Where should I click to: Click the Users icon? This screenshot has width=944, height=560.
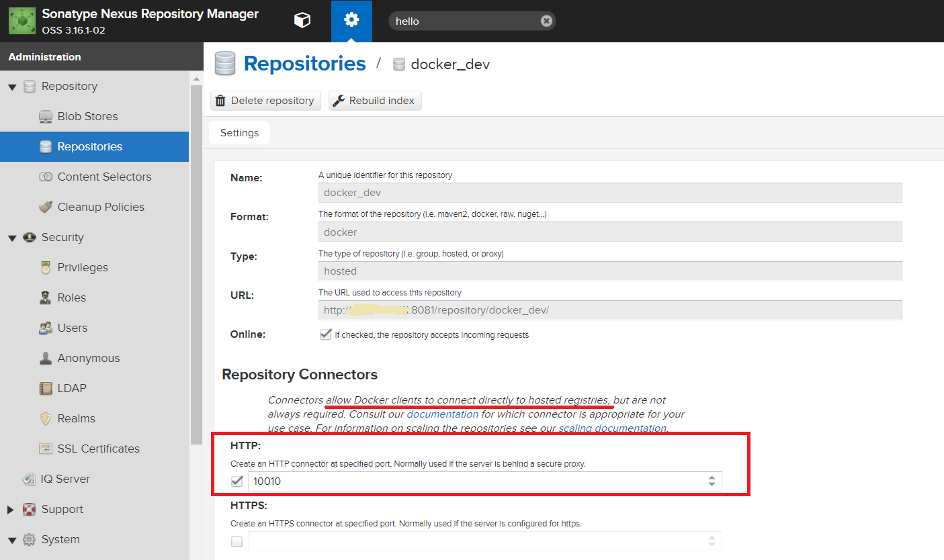tap(46, 328)
